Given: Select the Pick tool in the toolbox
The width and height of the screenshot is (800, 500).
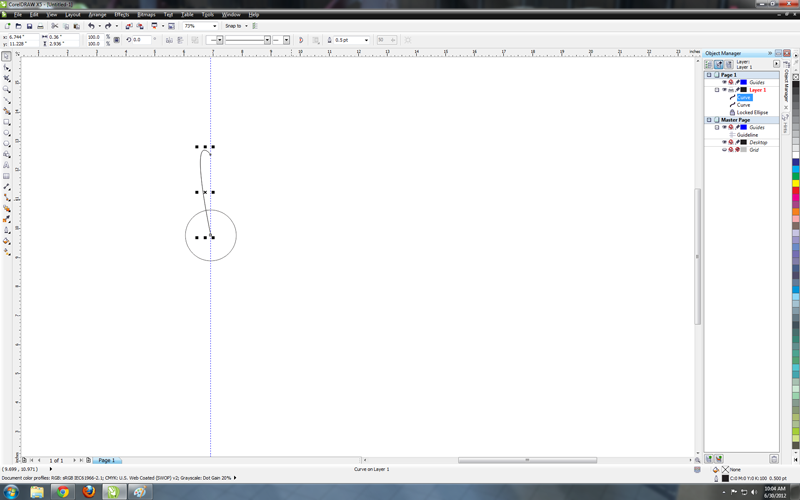Looking at the screenshot, I should click(x=6, y=57).
